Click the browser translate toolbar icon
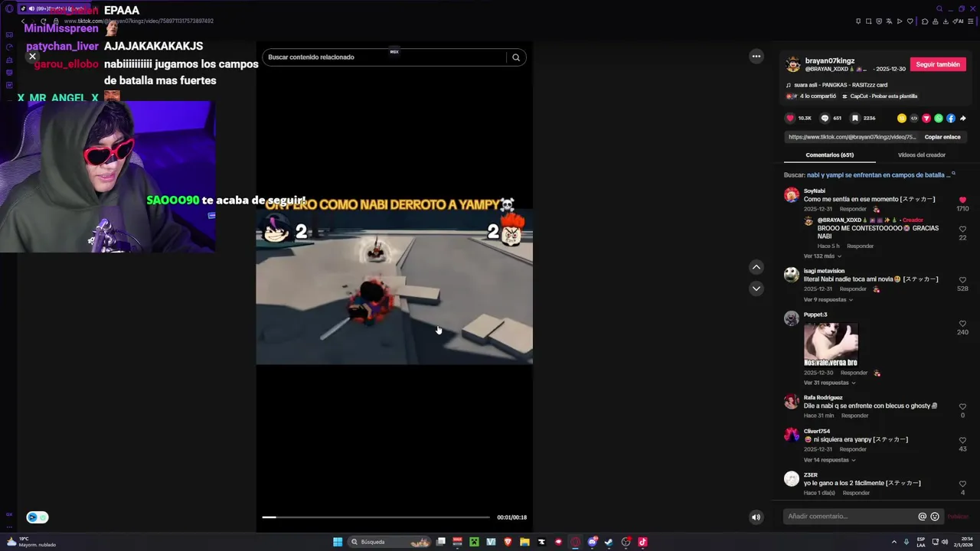Image resolution: width=980 pixels, height=551 pixels. coord(889,21)
